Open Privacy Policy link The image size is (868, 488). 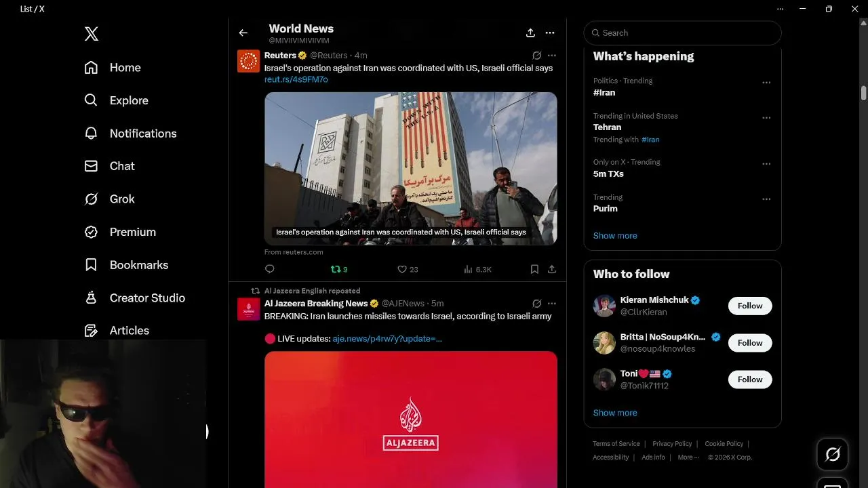pos(672,444)
